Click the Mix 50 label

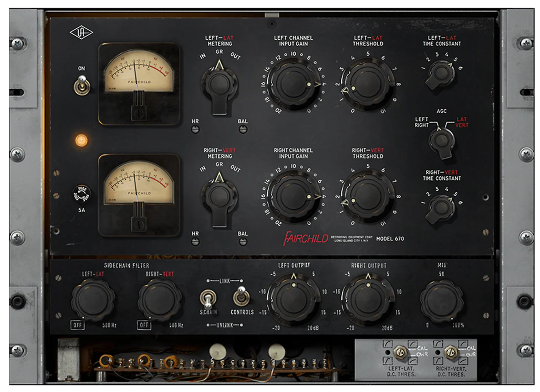click(441, 274)
